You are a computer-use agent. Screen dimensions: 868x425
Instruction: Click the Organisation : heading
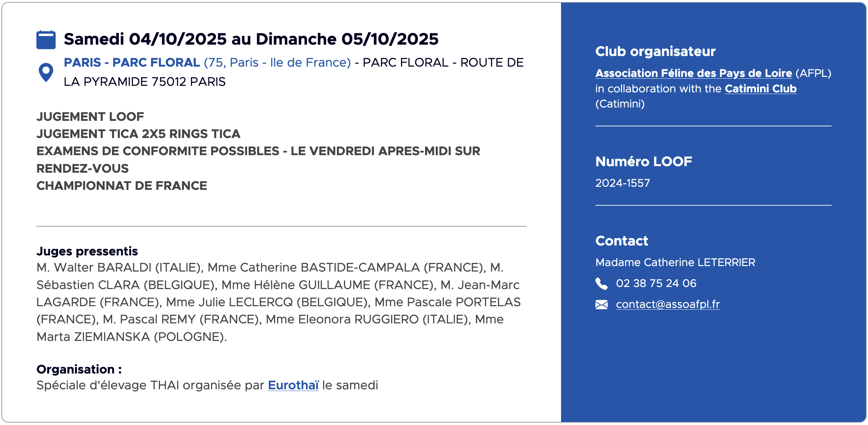click(79, 369)
